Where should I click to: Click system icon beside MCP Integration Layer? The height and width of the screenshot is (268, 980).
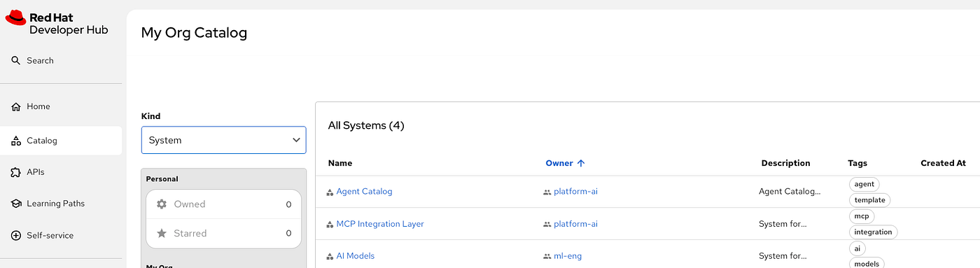[330, 225]
